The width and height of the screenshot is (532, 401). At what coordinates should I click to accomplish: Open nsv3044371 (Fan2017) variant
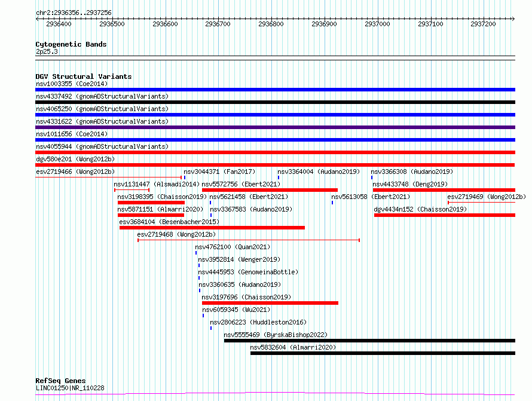(219, 172)
